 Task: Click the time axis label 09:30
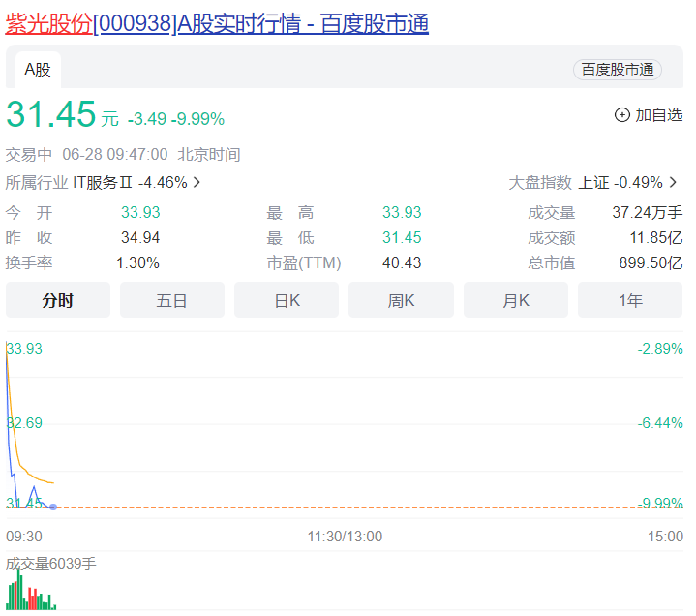24,537
